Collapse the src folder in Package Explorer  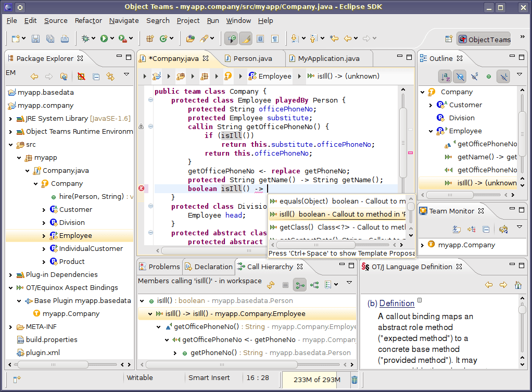(x=11, y=144)
